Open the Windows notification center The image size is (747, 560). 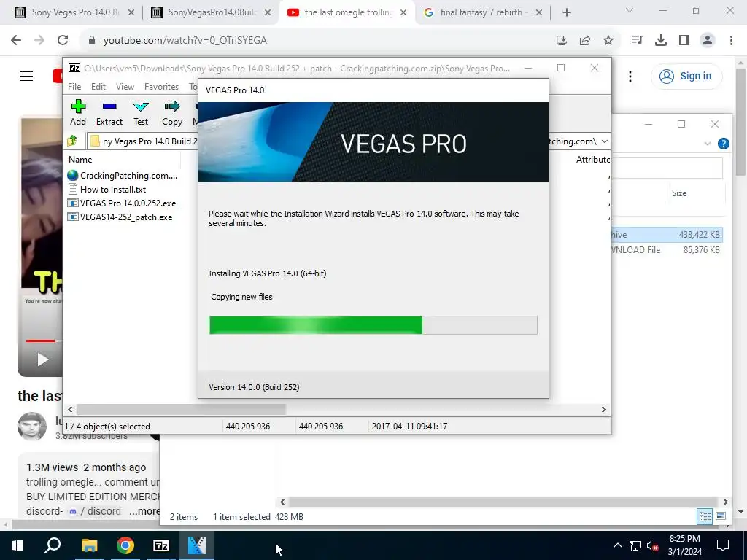coord(723,545)
